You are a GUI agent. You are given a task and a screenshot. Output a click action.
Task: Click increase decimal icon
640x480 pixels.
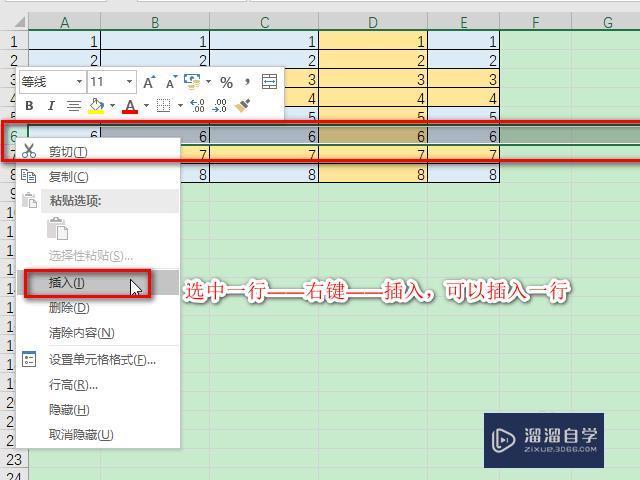point(198,106)
